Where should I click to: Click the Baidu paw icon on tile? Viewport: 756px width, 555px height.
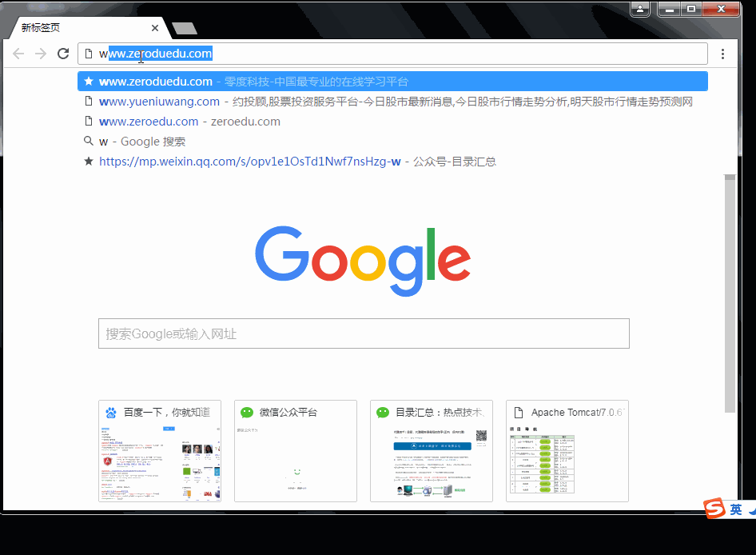coord(111,413)
